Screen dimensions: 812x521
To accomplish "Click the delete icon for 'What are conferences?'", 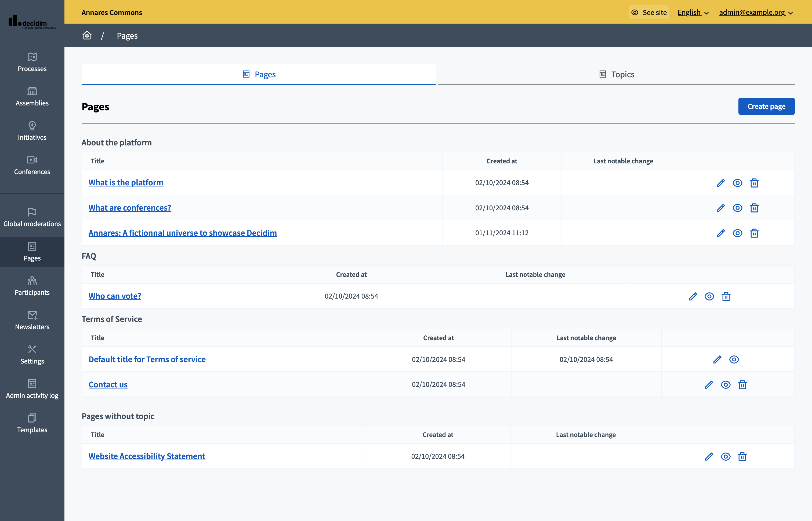I will click(755, 208).
